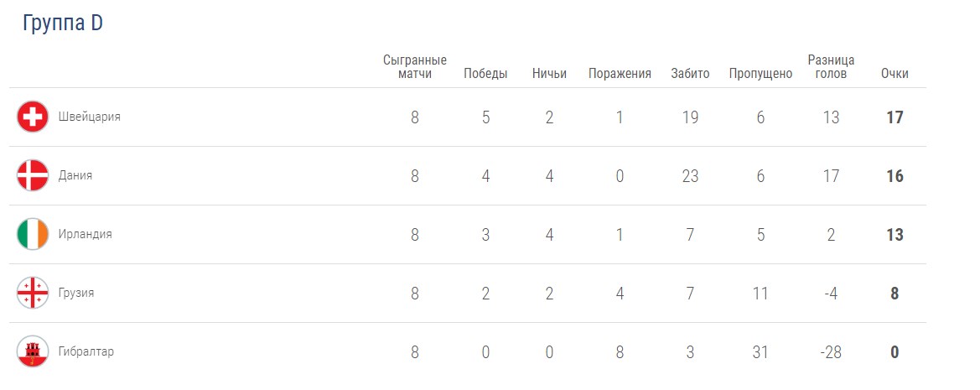Click Switzerland's 17 points value

(x=894, y=117)
